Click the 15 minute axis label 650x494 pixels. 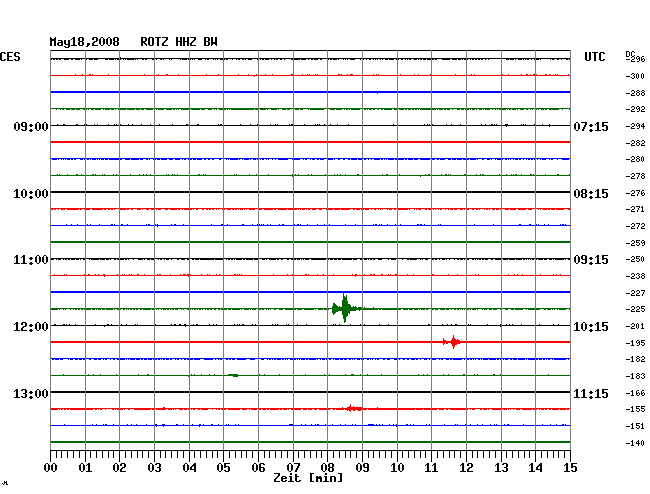pyautogui.click(x=570, y=467)
